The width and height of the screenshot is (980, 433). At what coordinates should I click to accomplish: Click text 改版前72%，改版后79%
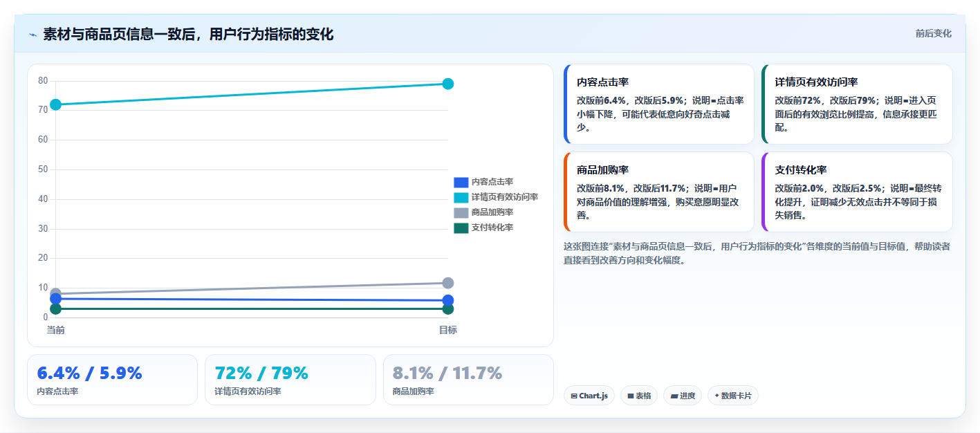coord(825,100)
